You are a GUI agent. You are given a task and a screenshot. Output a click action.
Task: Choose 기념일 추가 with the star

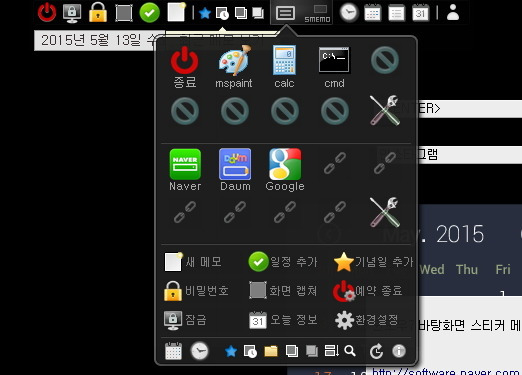tap(373, 262)
